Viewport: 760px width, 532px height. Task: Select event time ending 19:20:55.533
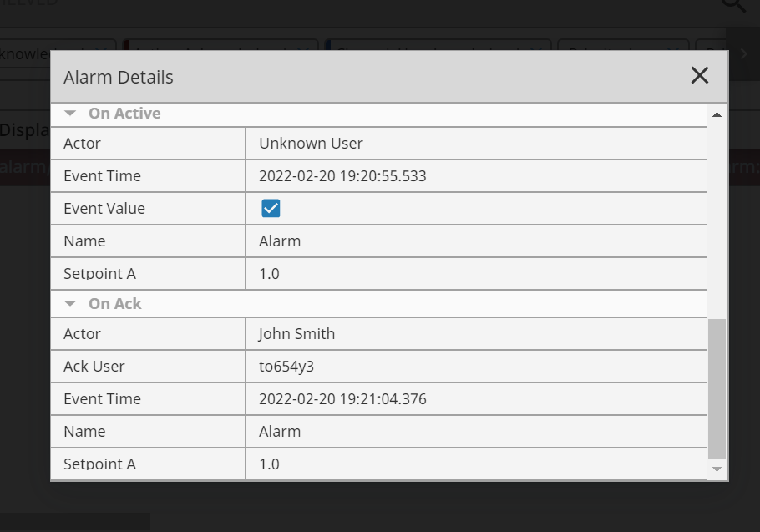point(342,176)
